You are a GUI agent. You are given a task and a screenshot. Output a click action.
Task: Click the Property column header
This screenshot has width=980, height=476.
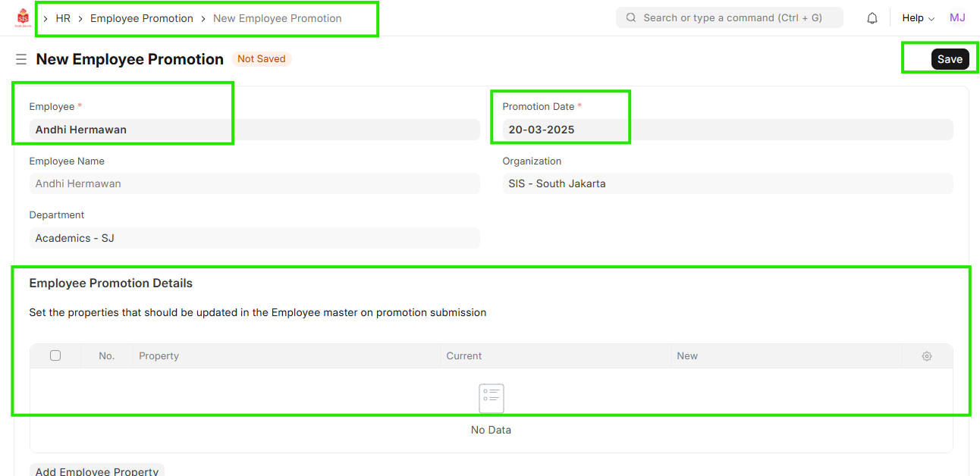(159, 356)
